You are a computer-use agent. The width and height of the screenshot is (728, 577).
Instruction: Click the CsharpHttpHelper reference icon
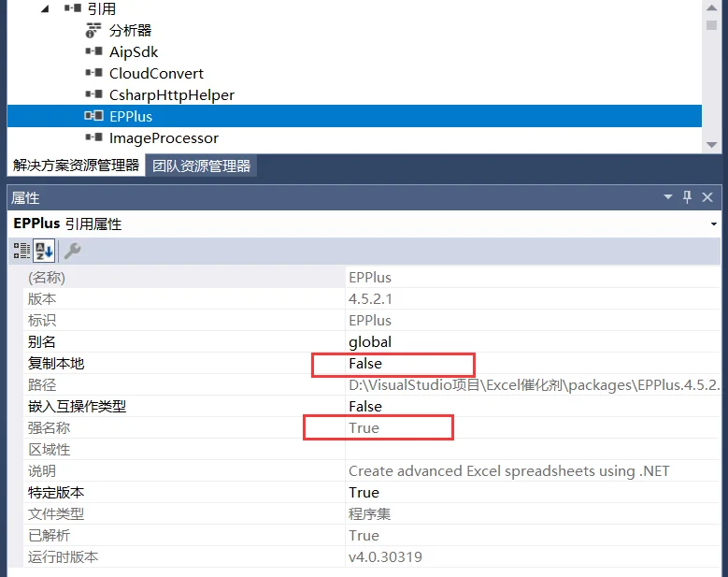(x=93, y=94)
